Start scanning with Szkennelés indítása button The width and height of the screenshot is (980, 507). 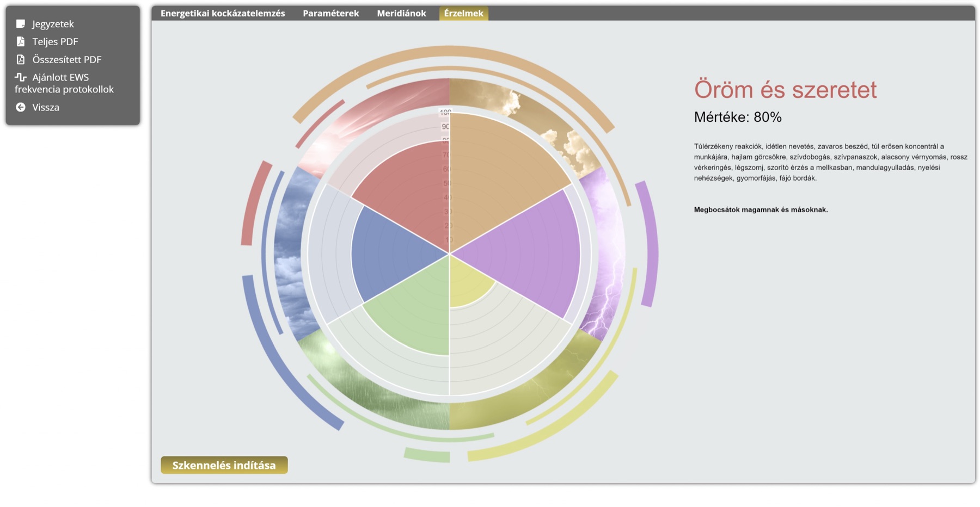(224, 465)
